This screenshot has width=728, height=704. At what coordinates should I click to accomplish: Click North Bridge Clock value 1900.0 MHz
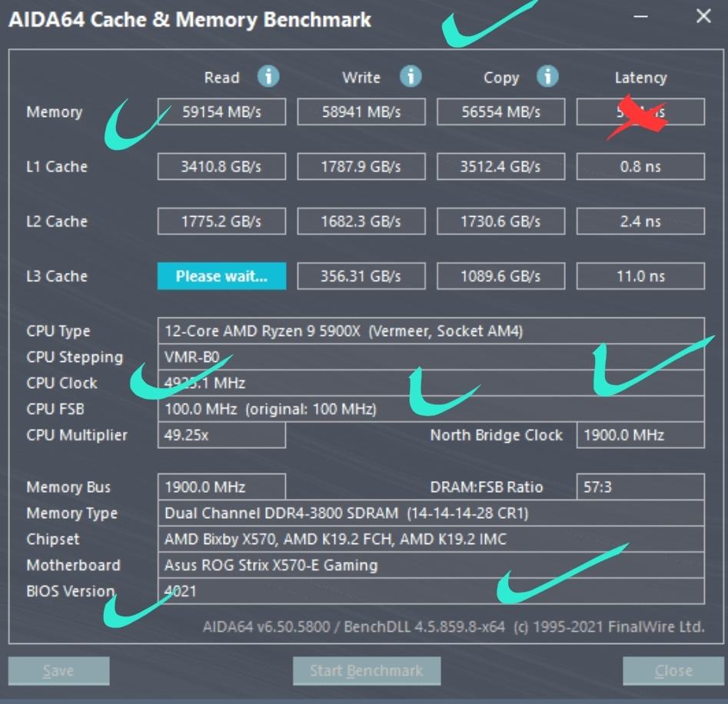coord(640,435)
